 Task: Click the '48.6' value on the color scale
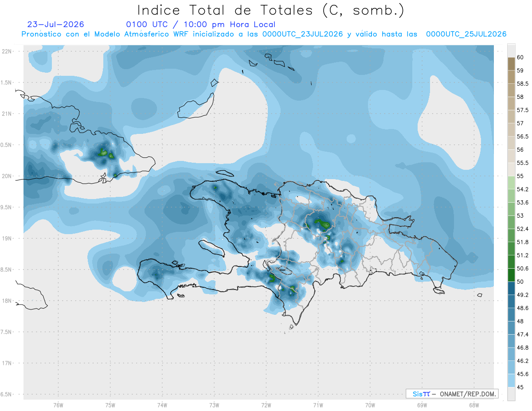click(x=522, y=308)
